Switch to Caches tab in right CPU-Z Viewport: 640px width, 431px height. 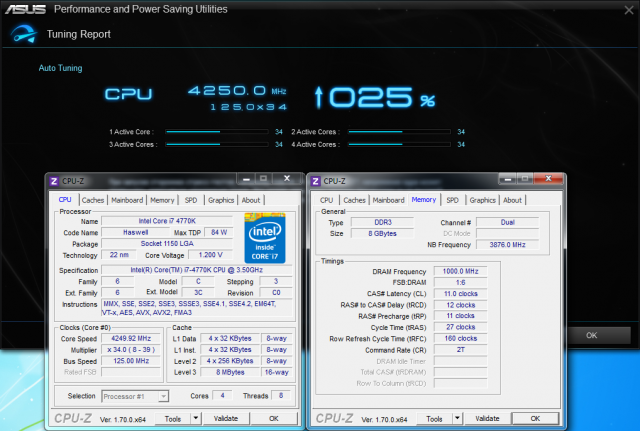pos(354,200)
